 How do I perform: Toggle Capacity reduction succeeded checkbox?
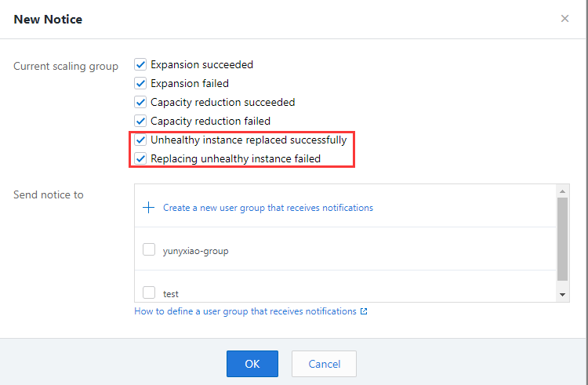pos(140,102)
